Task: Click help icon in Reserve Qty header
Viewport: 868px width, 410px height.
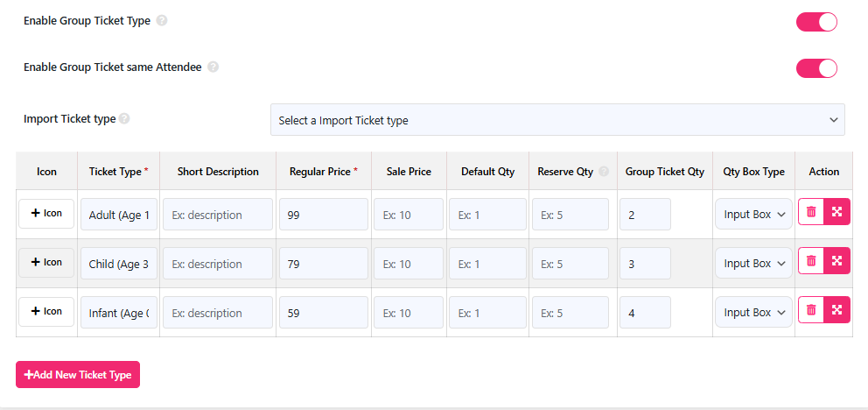Action: pyautogui.click(x=604, y=172)
